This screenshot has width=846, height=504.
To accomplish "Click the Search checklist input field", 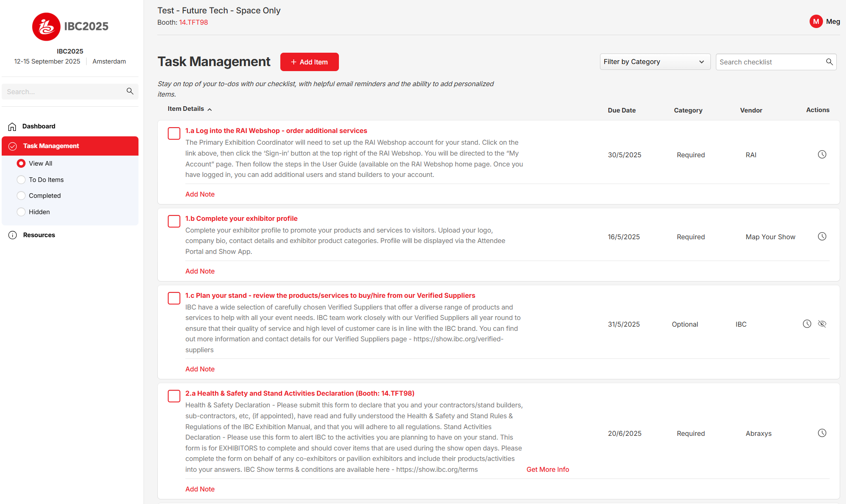I will (769, 62).
